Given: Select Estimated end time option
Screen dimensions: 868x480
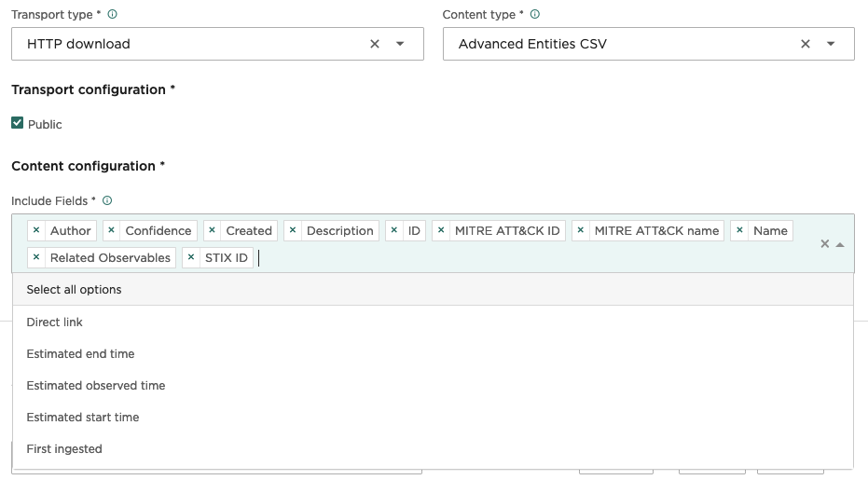Looking at the screenshot, I should click(80, 353).
